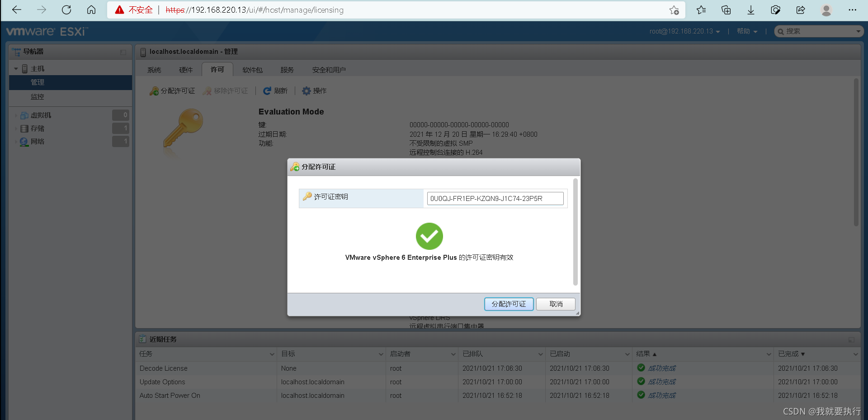
Task: Open the 帮助 help dropdown
Action: coord(747,31)
